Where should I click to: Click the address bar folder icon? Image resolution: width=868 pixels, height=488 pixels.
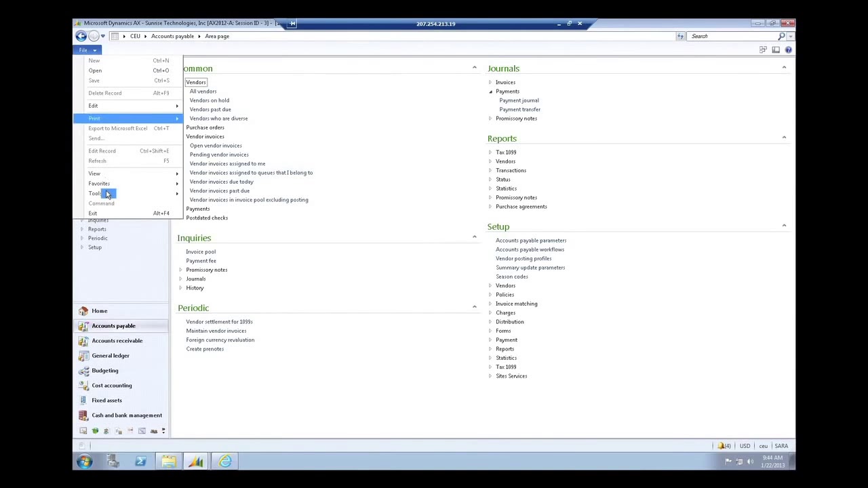(115, 36)
